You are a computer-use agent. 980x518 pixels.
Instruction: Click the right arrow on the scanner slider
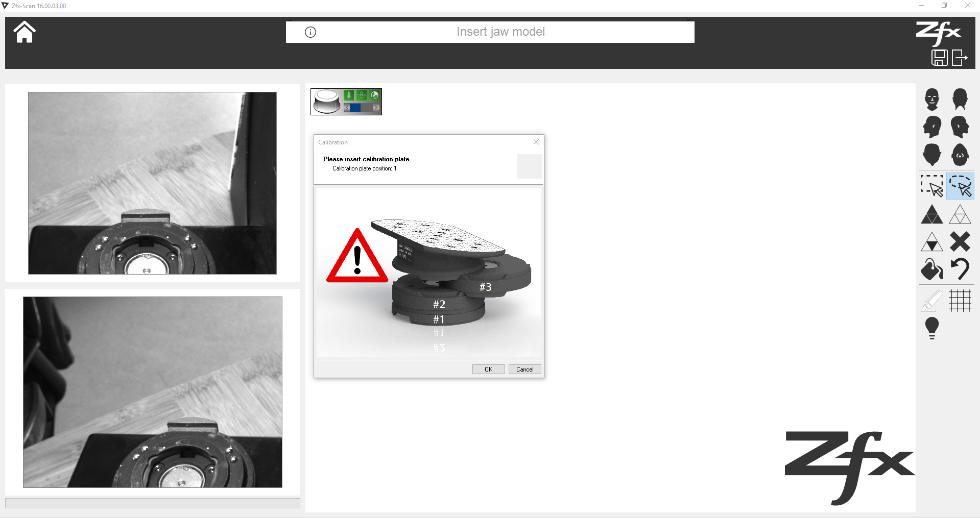pyautogui.click(x=376, y=108)
